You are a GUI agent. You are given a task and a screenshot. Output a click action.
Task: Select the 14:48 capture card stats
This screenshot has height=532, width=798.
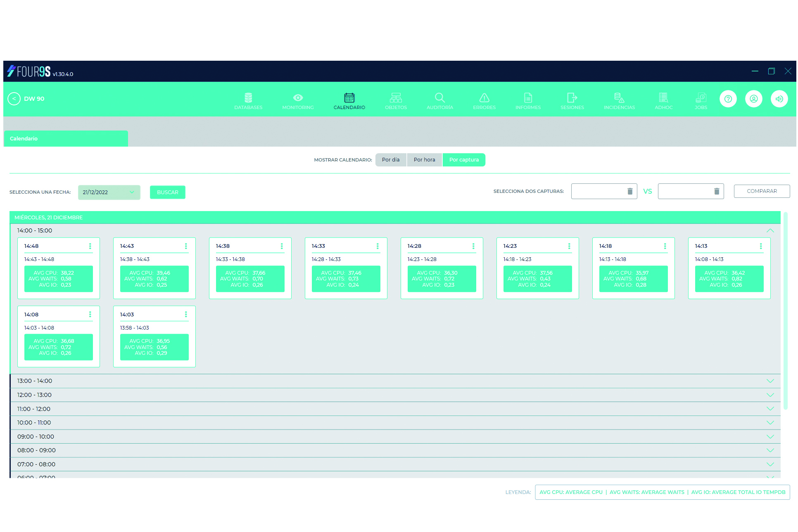pos(59,279)
